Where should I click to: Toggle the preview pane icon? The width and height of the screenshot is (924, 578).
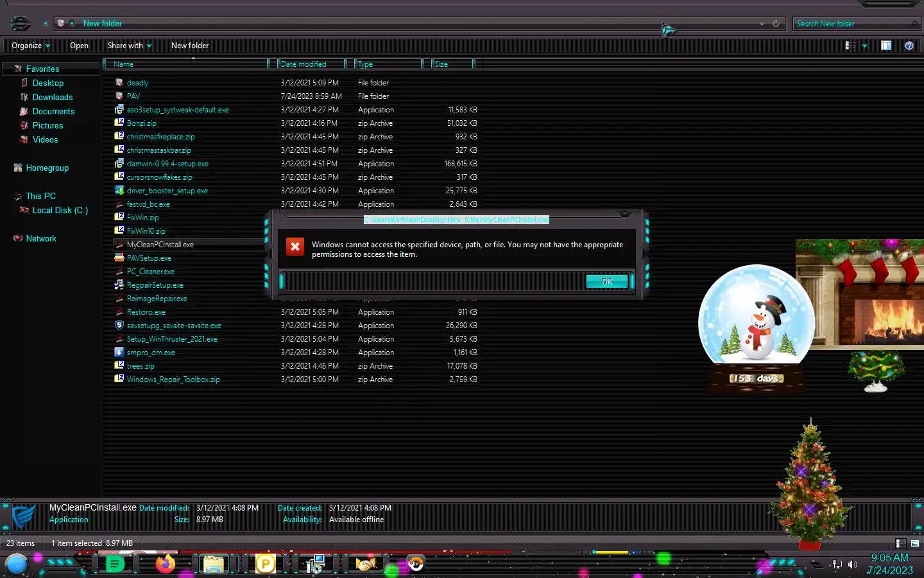coord(886,46)
